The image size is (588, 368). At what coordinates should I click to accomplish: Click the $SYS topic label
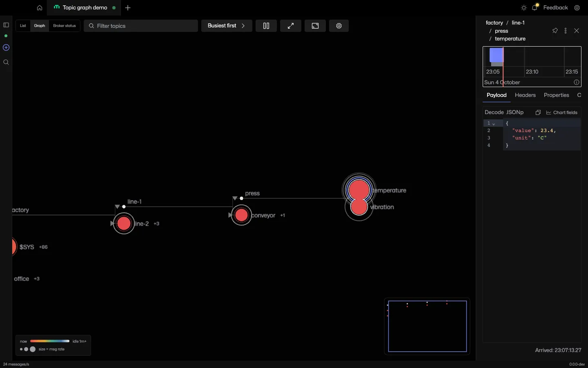(27, 247)
